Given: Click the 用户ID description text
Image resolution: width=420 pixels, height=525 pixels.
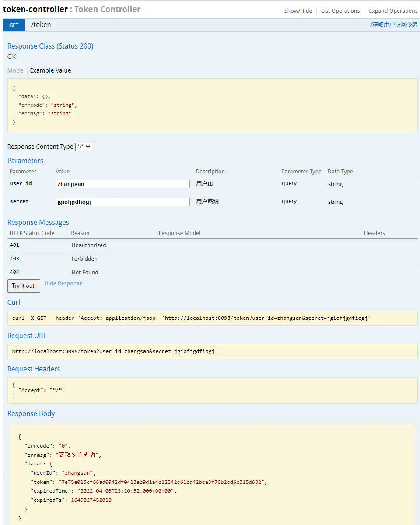Looking at the screenshot, I should point(205,184).
